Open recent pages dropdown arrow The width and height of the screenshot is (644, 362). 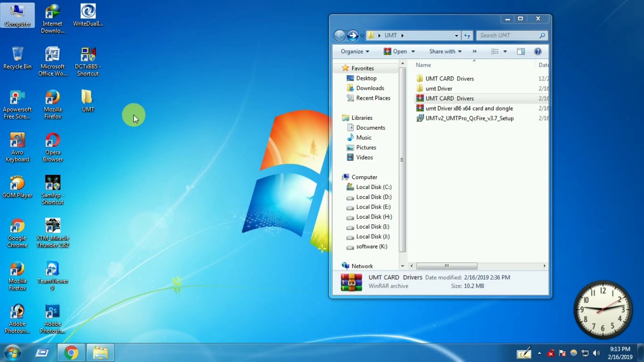(362, 36)
